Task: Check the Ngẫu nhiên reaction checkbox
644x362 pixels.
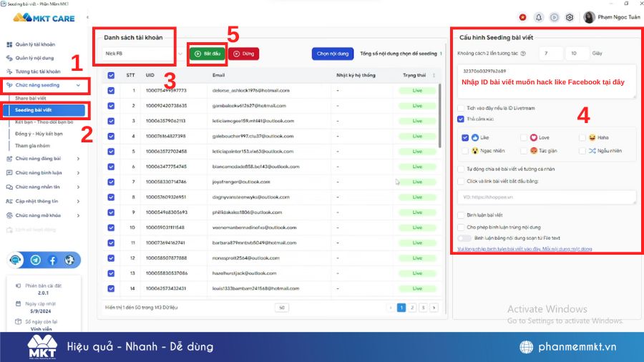Action: 582,151
